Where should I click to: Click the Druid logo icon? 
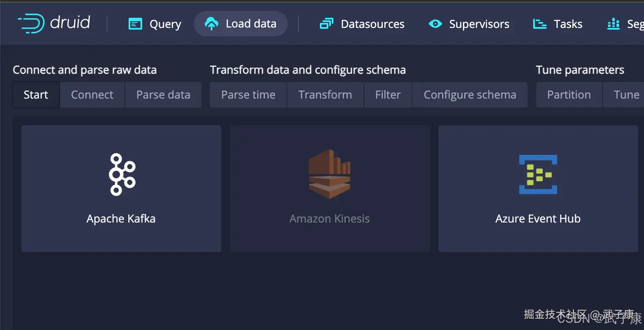tap(31, 23)
